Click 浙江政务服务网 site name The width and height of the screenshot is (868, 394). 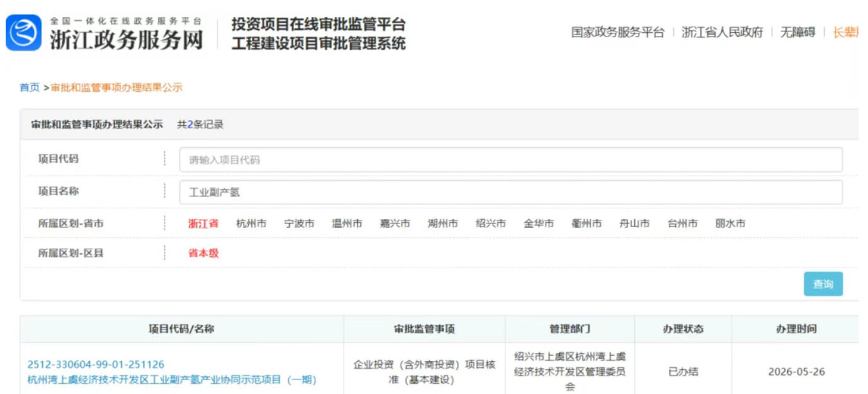coord(127,40)
